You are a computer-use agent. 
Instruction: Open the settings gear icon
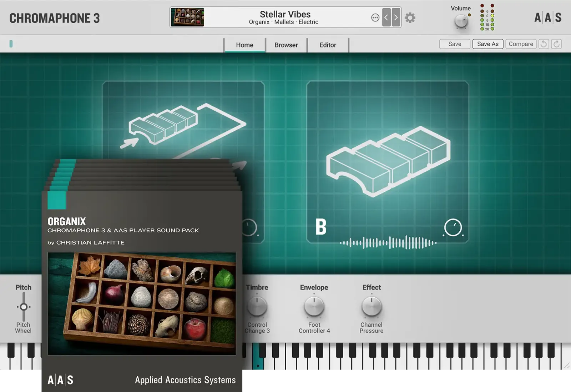[x=410, y=17]
